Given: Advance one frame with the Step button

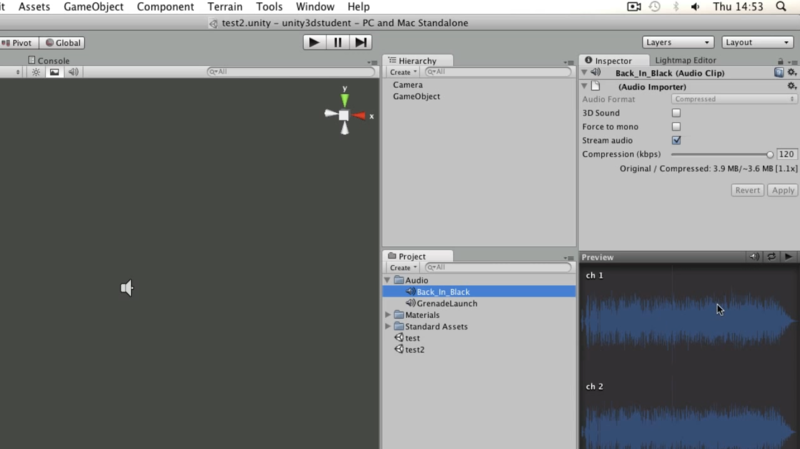Looking at the screenshot, I should 361,42.
